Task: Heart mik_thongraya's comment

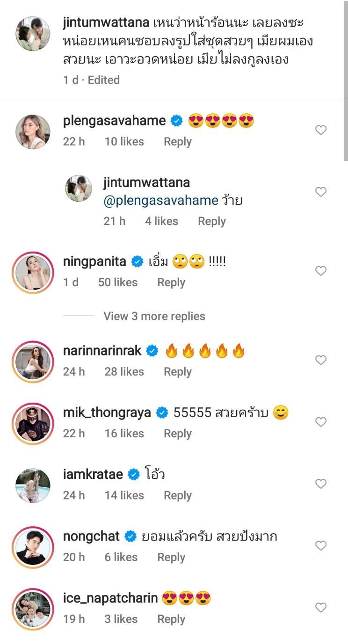Action: pyautogui.click(x=320, y=422)
